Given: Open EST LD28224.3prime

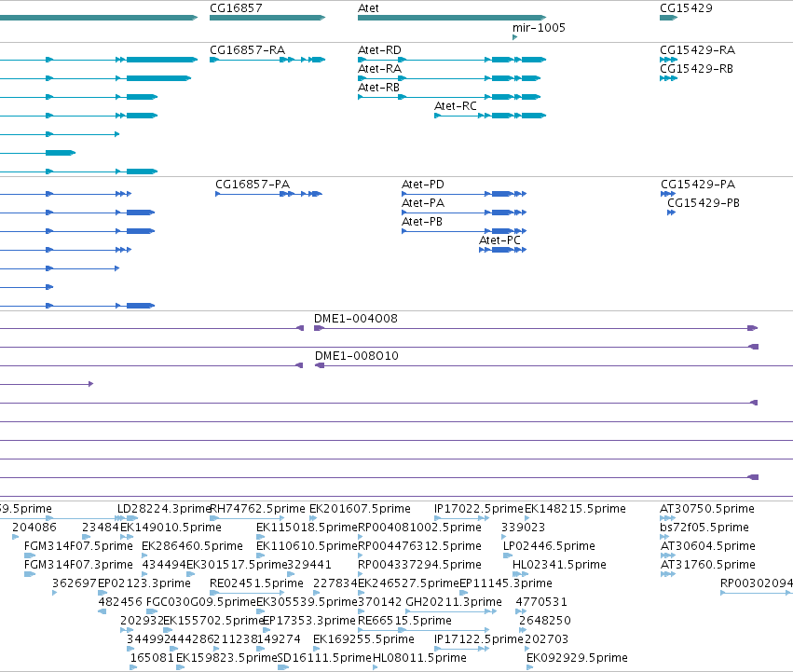Looking at the screenshot, I should coord(164,509).
